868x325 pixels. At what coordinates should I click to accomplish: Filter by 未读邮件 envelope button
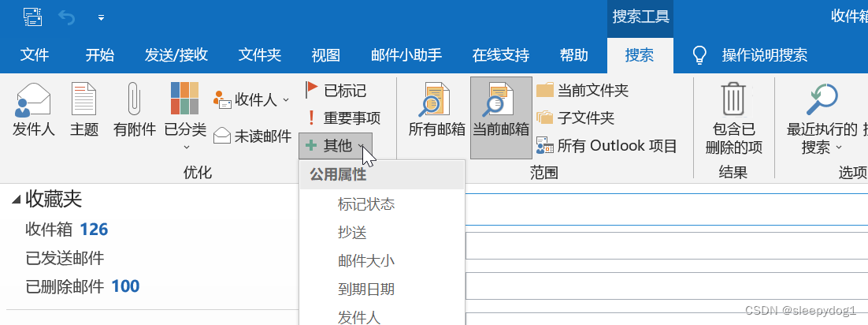coord(252,136)
